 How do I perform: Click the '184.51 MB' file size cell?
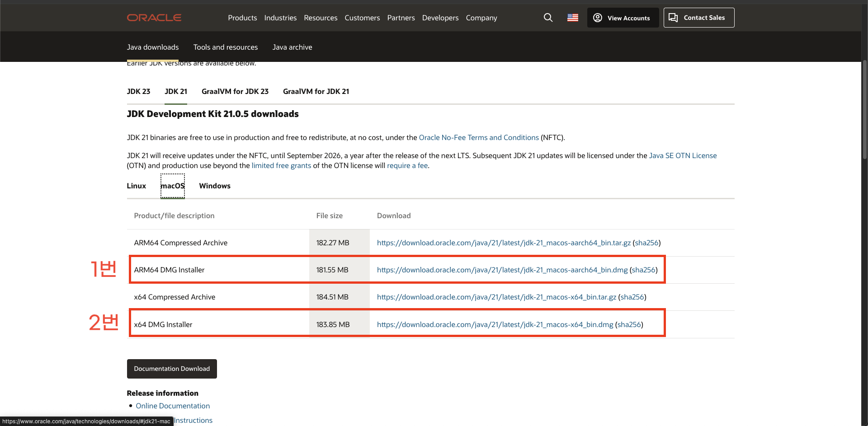coord(340,297)
